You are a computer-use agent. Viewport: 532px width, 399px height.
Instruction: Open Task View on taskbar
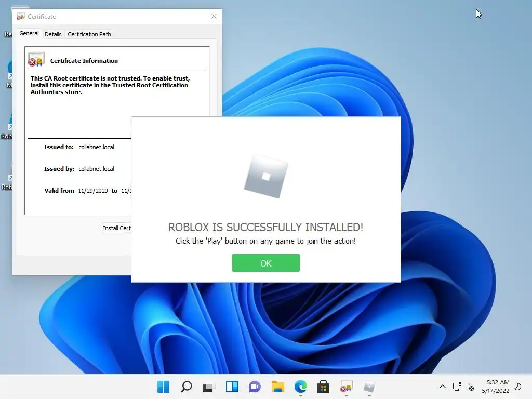click(x=208, y=387)
